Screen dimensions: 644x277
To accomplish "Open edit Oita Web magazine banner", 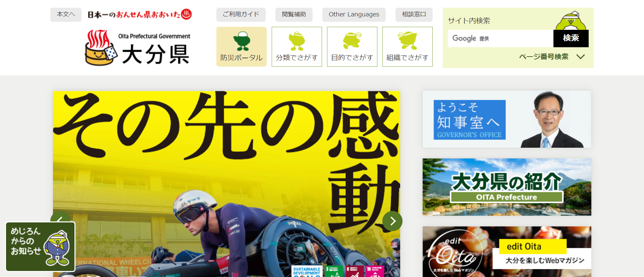I will point(507,252).
